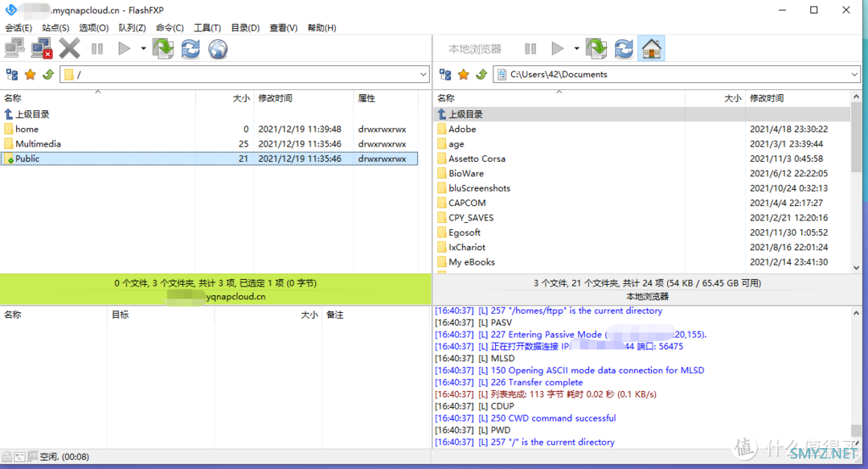Select the bluScreenshots folder
This screenshot has width=868, height=469.
pyautogui.click(x=641, y=188)
